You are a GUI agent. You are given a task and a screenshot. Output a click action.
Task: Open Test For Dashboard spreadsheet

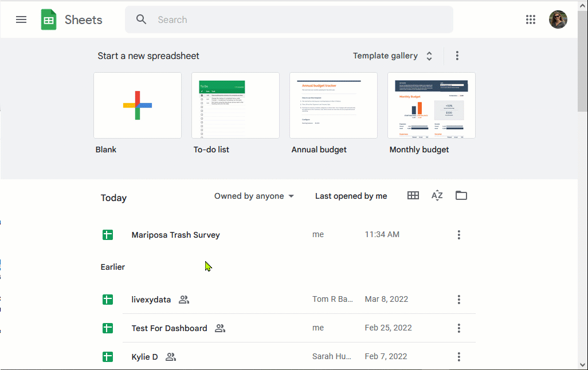pyautogui.click(x=169, y=328)
